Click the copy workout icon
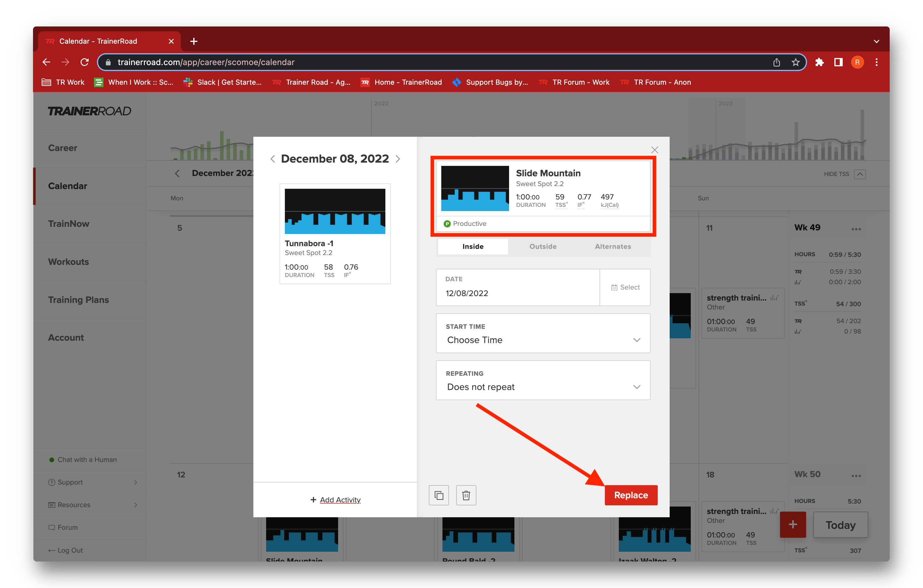923x588 pixels. click(439, 495)
